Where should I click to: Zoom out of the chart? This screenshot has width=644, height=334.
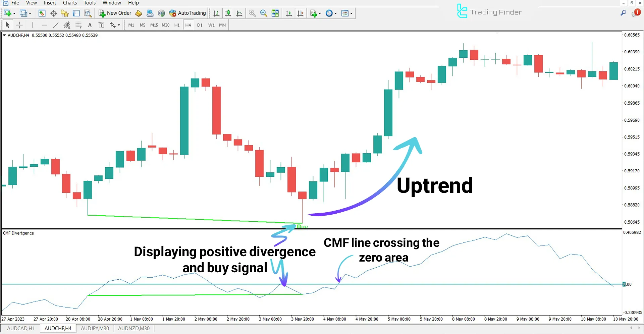click(264, 13)
